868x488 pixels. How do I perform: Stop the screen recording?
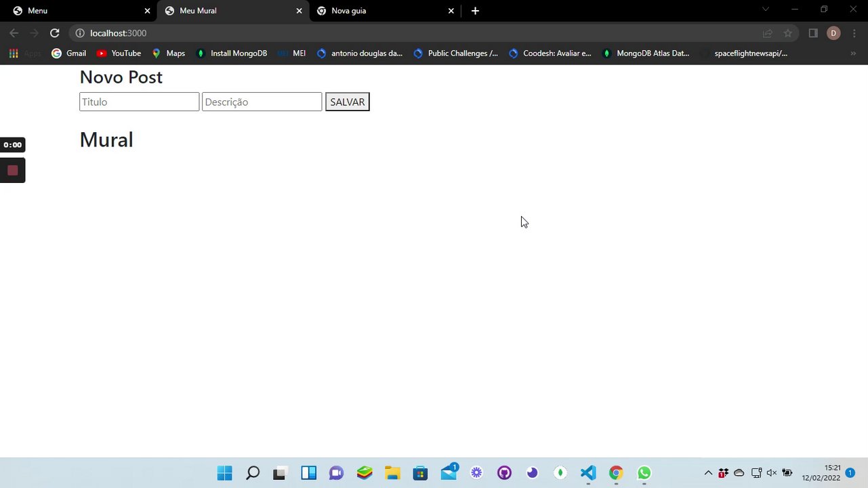point(12,170)
